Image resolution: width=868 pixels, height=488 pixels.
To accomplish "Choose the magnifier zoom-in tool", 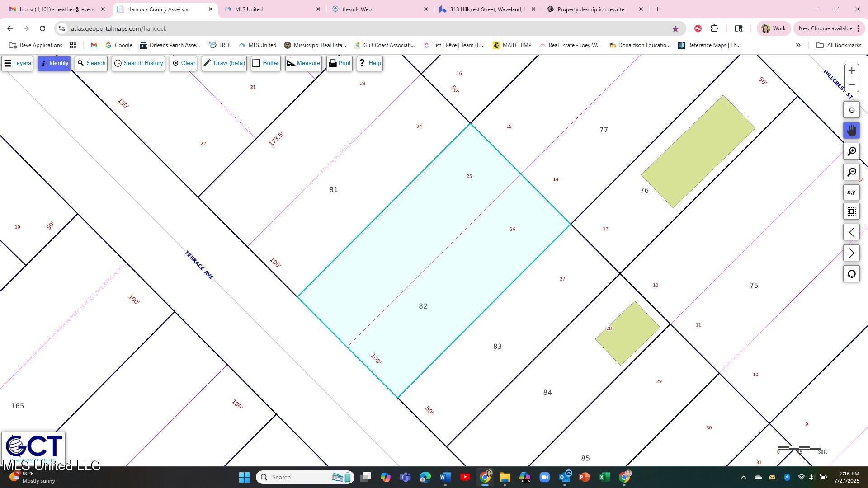I will tap(852, 151).
